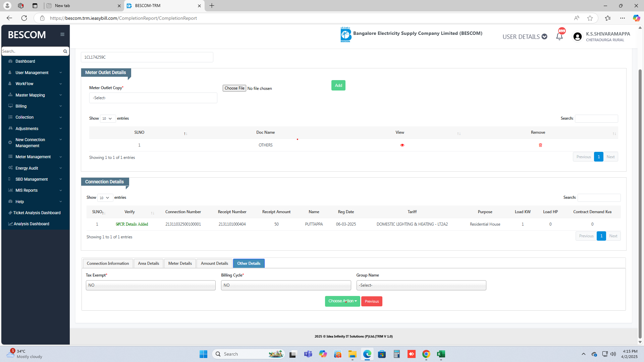Open favorites list icon in toolbar
Image resolution: width=644 pixels, height=362 pixels.
click(x=608, y=18)
